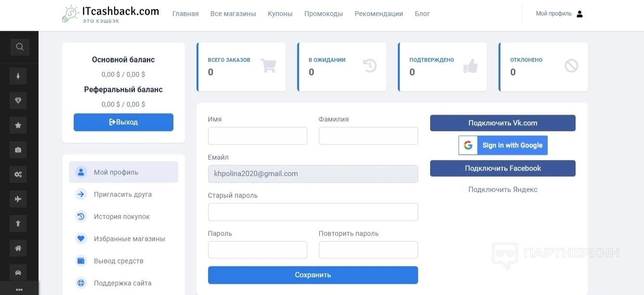Open the diamond category in the sidebar
This screenshot has width=644, height=295.
(18, 101)
